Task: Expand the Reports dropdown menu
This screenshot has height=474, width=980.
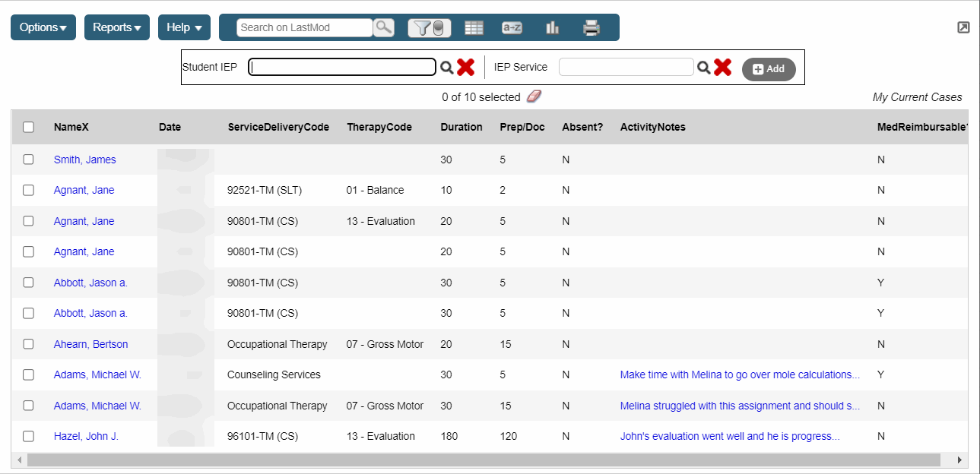Action: tap(116, 27)
